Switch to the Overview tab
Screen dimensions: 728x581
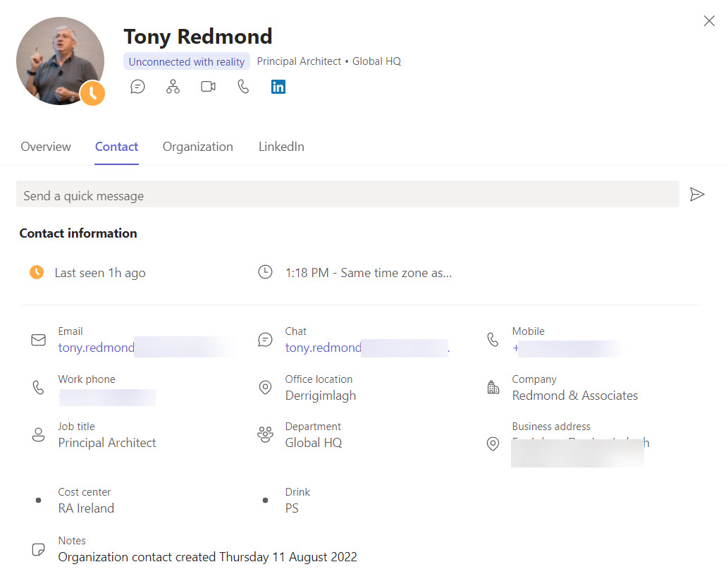pos(46,147)
